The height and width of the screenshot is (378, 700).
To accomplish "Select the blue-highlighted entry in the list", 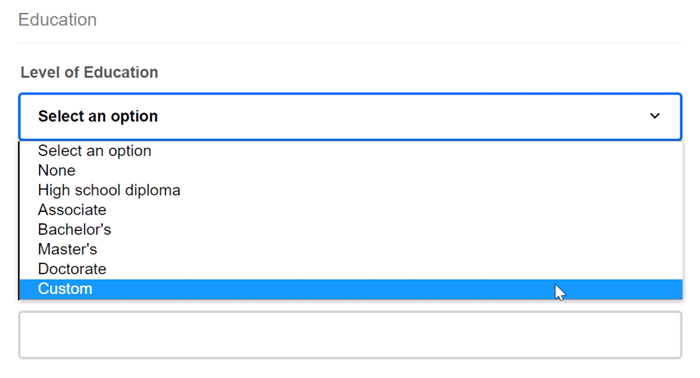I will point(351,289).
